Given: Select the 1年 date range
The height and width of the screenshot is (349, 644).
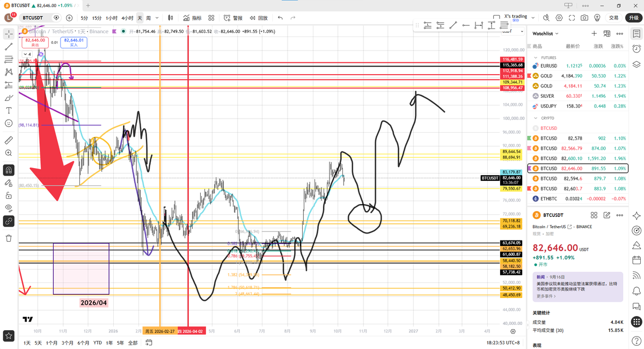Looking at the screenshot, I should coord(109,343).
